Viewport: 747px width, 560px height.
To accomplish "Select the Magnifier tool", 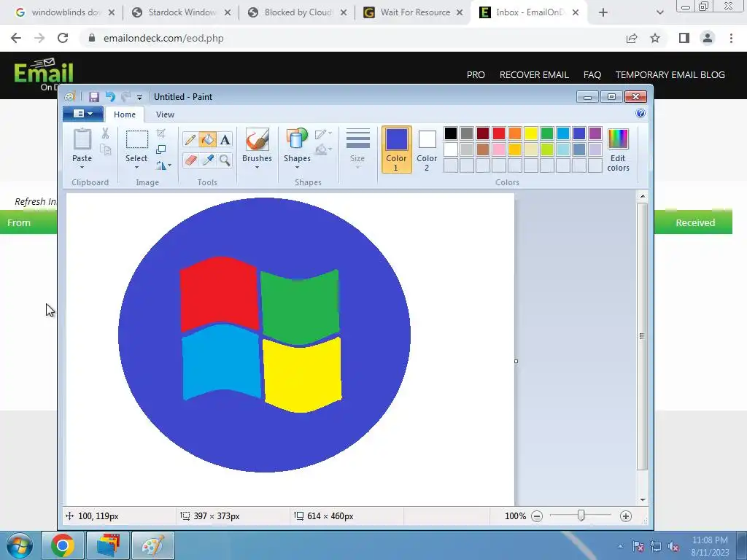I will click(225, 160).
